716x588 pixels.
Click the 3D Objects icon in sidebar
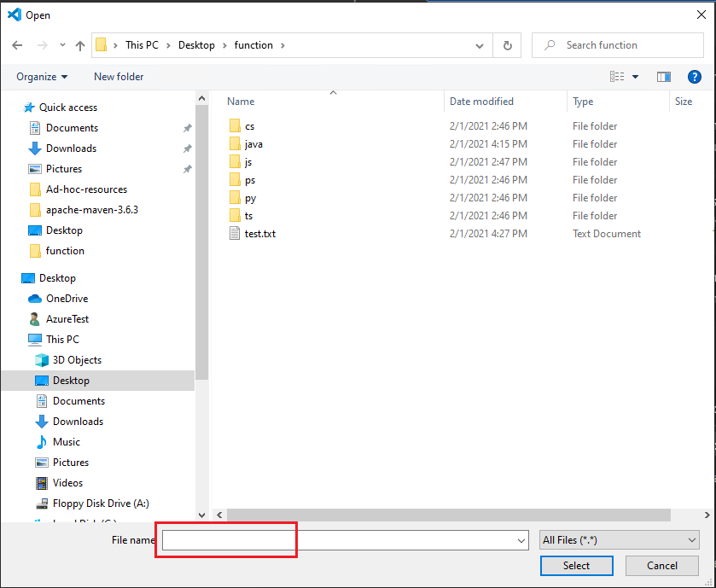click(43, 359)
